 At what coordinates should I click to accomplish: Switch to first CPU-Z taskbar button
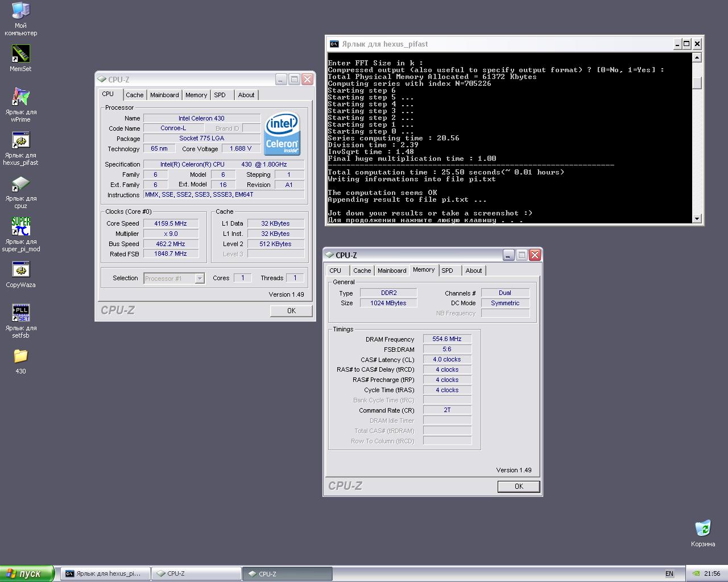pyautogui.click(x=196, y=573)
